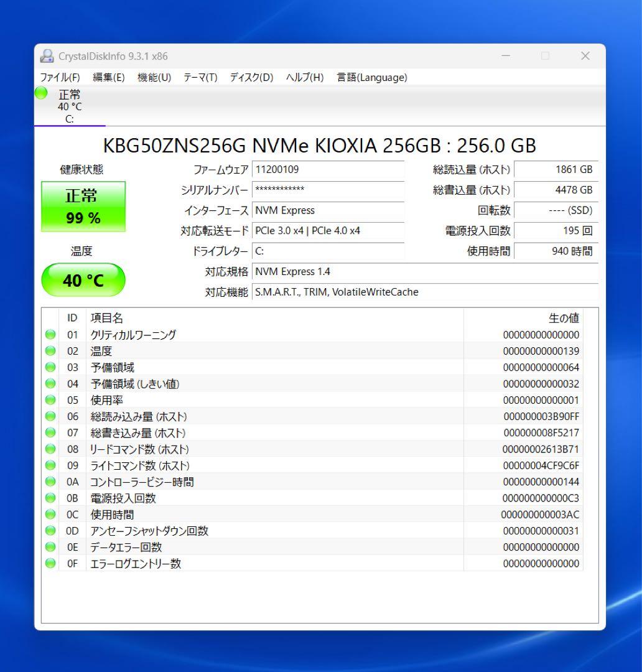The width and height of the screenshot is (642, 672).
Task: Click the green dot on アンセーフシャットダウン回数 row
Action: 50,531
